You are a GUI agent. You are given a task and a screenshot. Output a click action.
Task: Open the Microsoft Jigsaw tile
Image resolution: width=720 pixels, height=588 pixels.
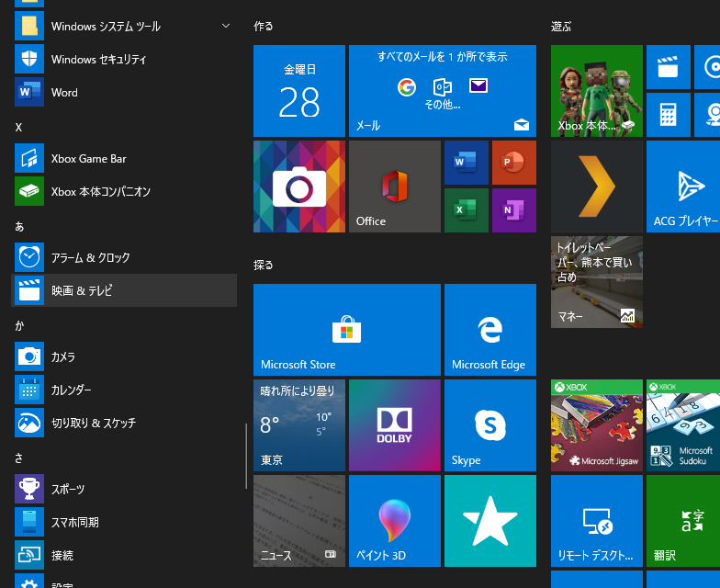(597, 425)
